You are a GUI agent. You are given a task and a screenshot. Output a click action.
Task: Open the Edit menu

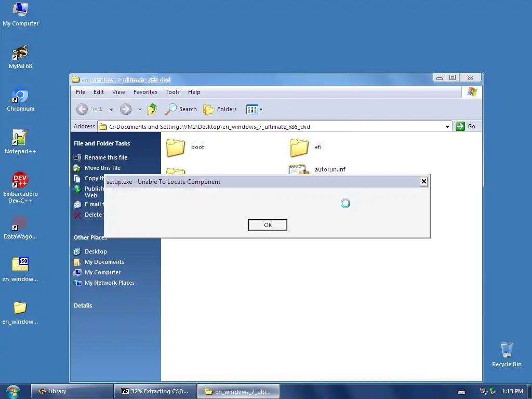[x=99, y=92]
